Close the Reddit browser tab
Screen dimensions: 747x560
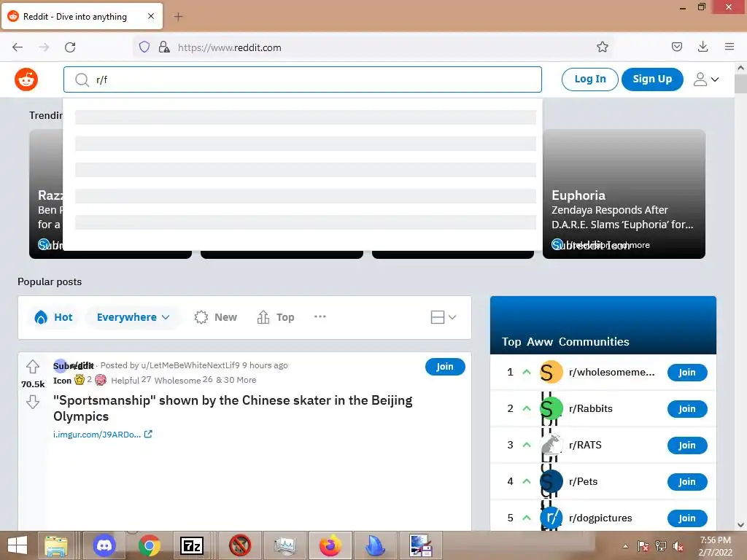pos(151,16)
